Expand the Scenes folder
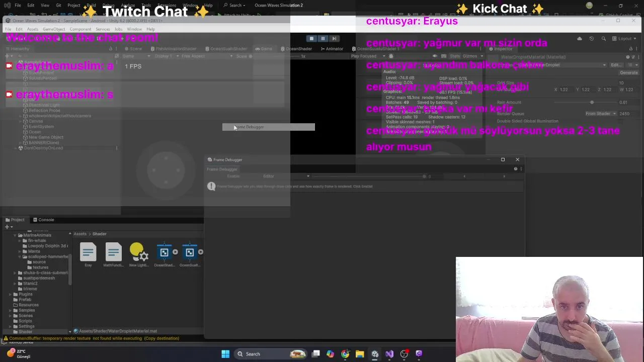The height and width of the screenshot is (362, 644). [10, 316]
